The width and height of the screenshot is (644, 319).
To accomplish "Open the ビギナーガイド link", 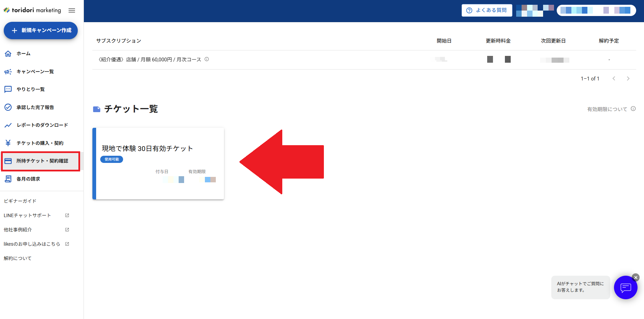I will pos(20,201).
